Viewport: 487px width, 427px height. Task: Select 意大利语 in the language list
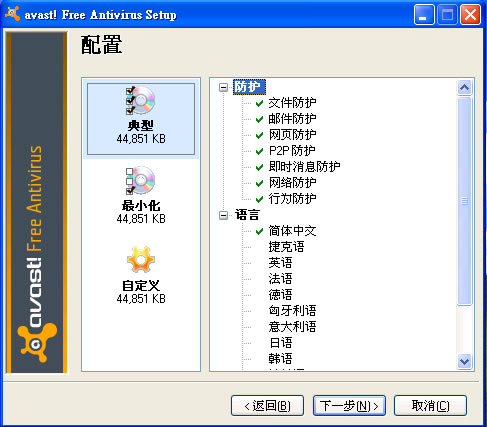(292, 327)
